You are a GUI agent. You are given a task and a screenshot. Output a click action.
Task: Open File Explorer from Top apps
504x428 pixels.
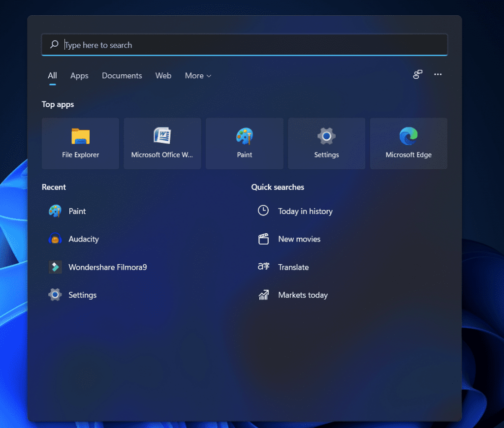pos(80,143)
